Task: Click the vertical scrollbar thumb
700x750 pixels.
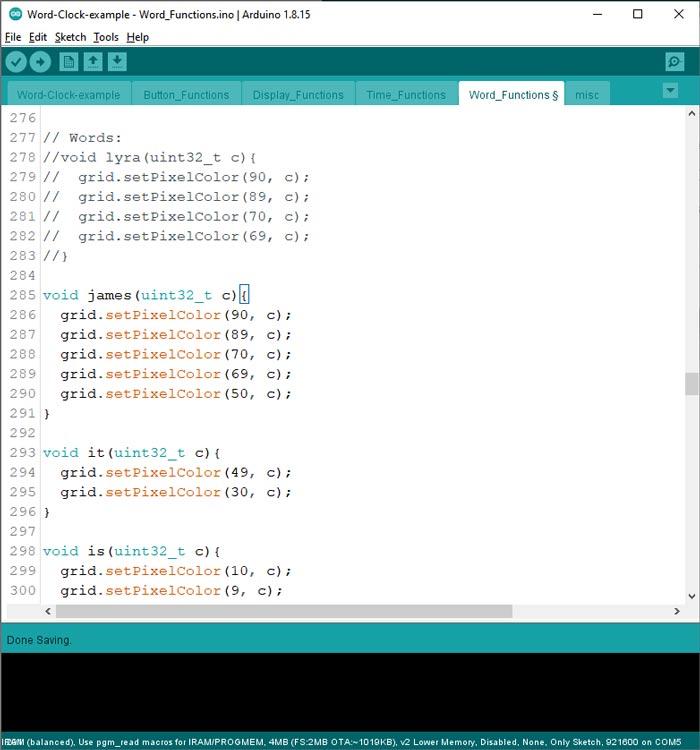Action: tap(691, 384)
